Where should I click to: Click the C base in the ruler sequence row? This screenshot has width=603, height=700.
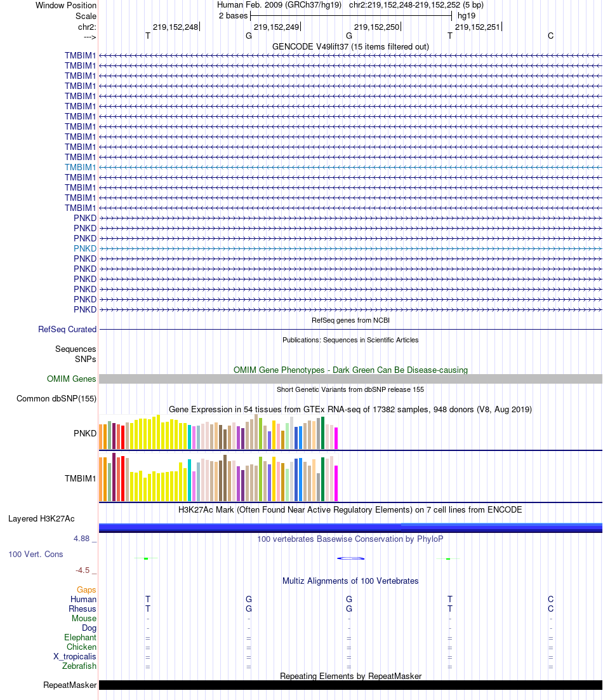[551, 36]
